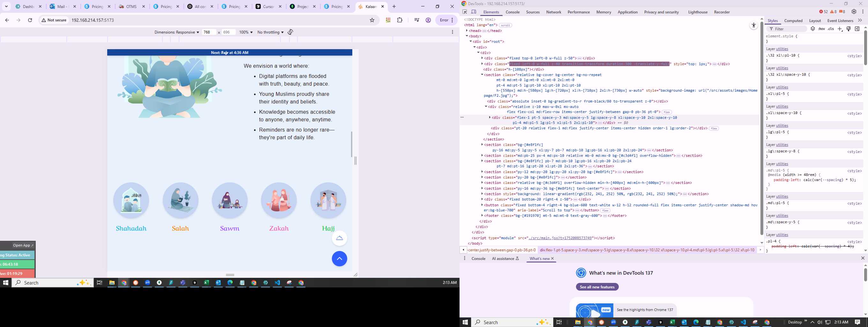Viewport: 868px width, 327px height.
Task: Open the Event Listeners tab
Action: 840,21
